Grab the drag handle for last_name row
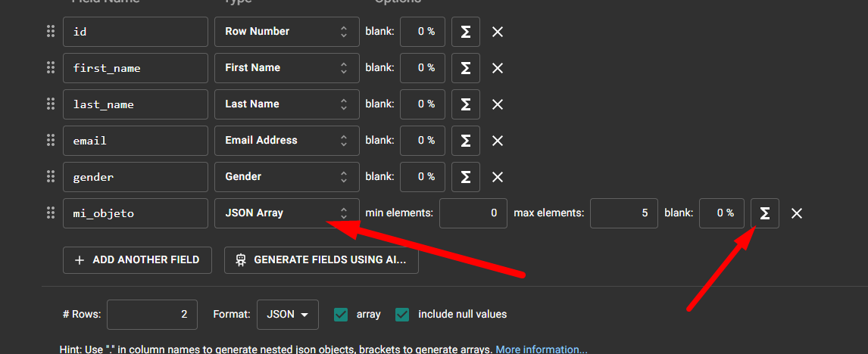868x354 pixels. pyautogui.click(x=51, y=104)
